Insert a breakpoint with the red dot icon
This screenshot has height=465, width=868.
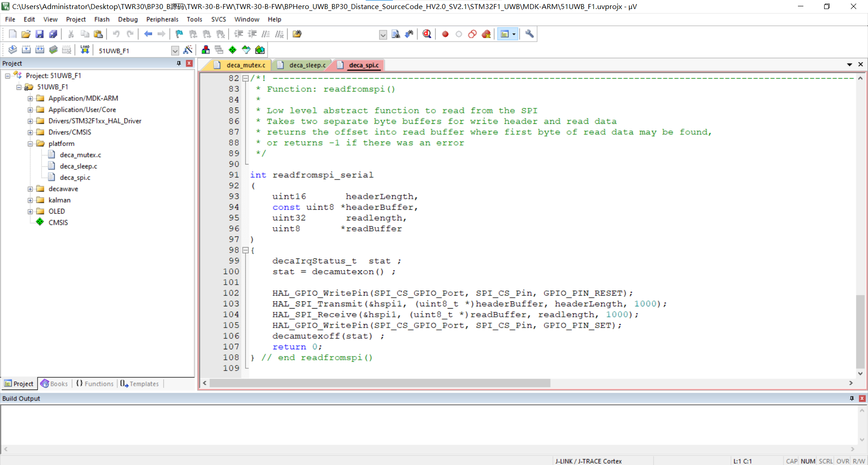pyautogui.click(x=445, y=34)
